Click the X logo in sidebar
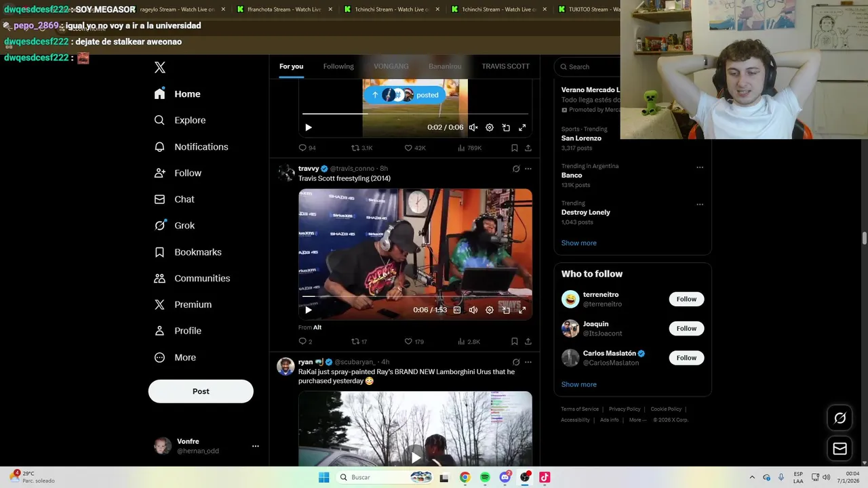 tap(160, 67)
